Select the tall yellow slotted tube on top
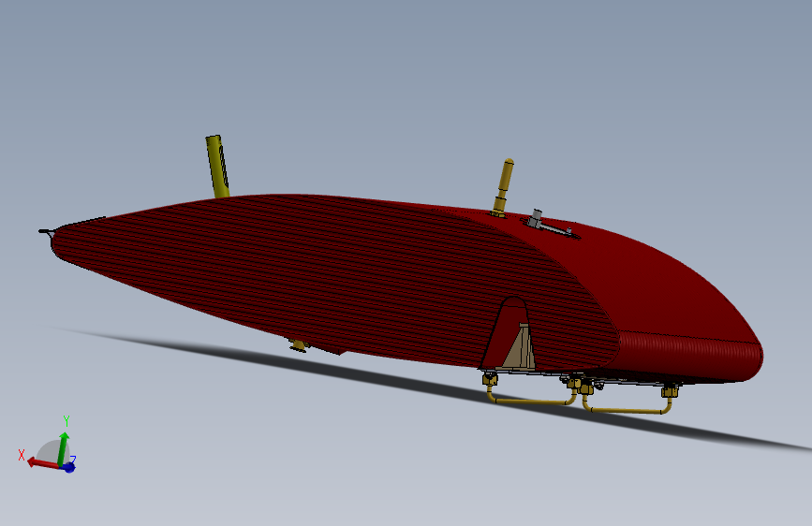The image size is (812, 526). (217, 167)
